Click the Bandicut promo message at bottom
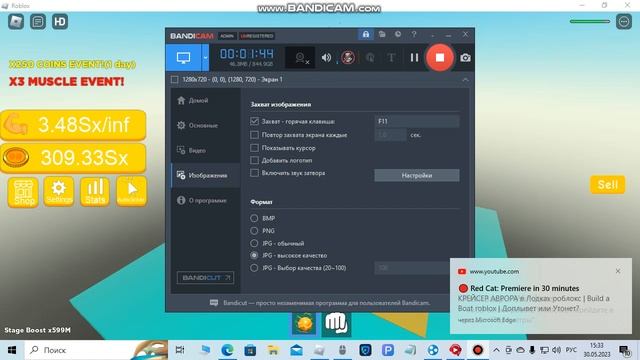 (320, 303)
